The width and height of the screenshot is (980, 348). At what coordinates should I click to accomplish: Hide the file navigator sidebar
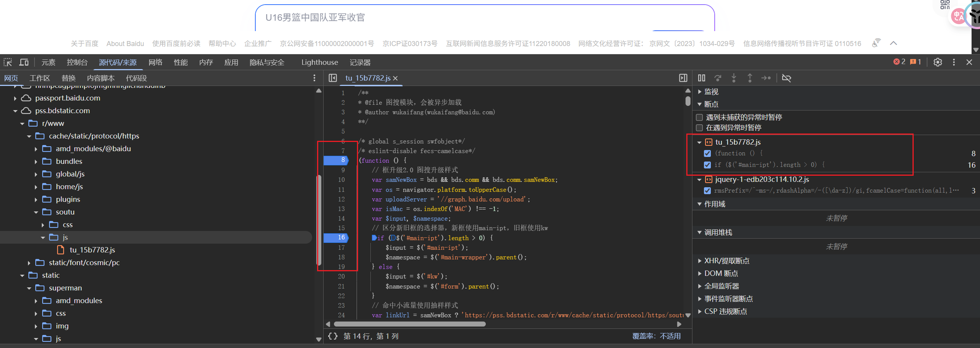332,78
